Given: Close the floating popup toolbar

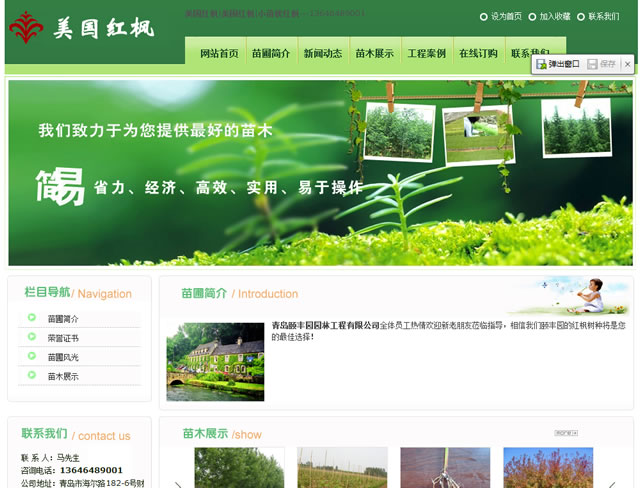Looking at the screenshot, I should click(x=627, y=64).
